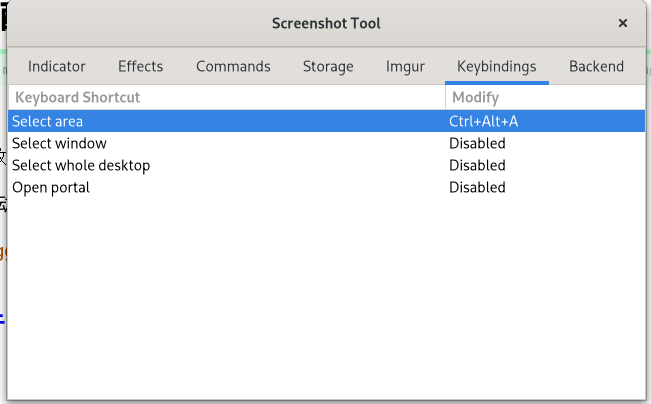This screenshot has width=651, height=404.
Task: Click the Keybindings tab
Action: point(497,66)
